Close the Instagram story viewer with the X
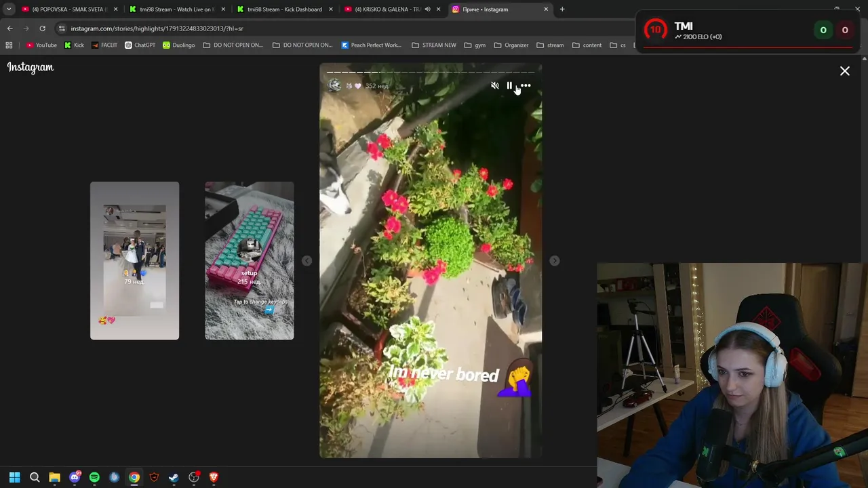The image size is (868, 488). click(x=845, y=71)
